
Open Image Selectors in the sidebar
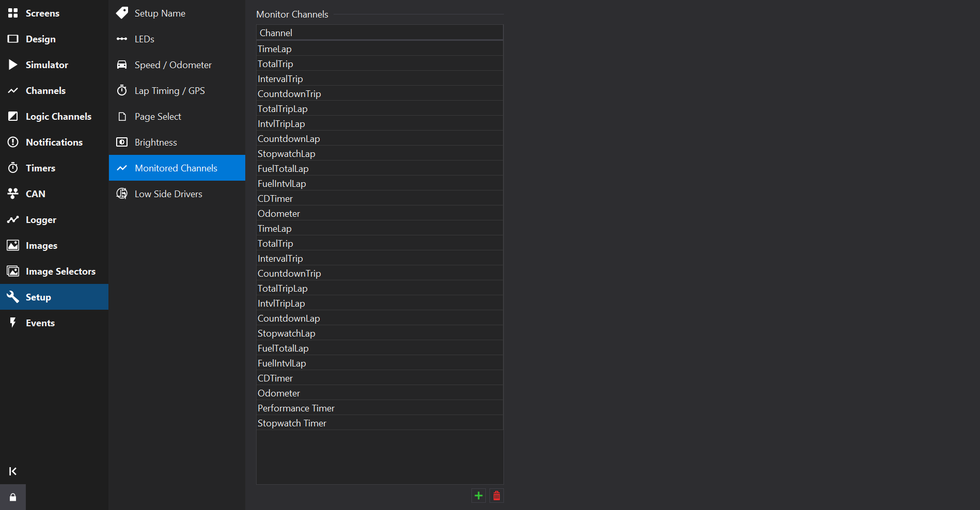60,271
